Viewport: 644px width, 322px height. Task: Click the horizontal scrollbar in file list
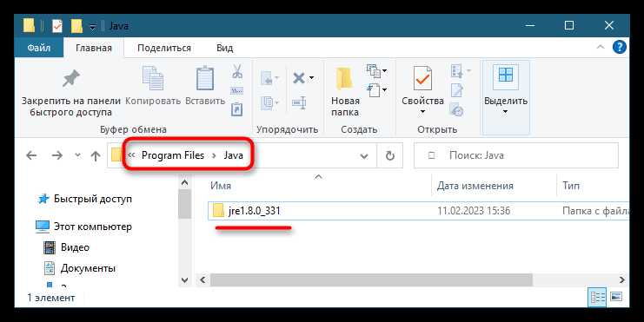point(371,280)
